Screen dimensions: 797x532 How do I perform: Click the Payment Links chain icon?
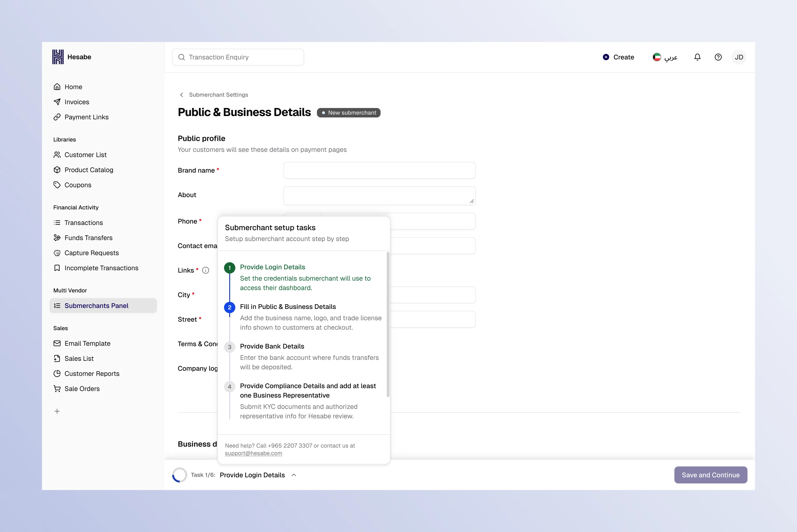57,117
